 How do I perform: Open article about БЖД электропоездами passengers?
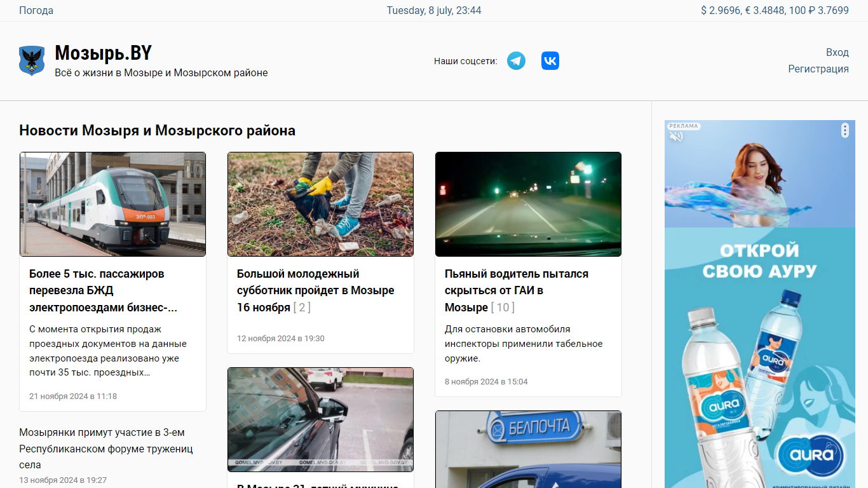103,290
